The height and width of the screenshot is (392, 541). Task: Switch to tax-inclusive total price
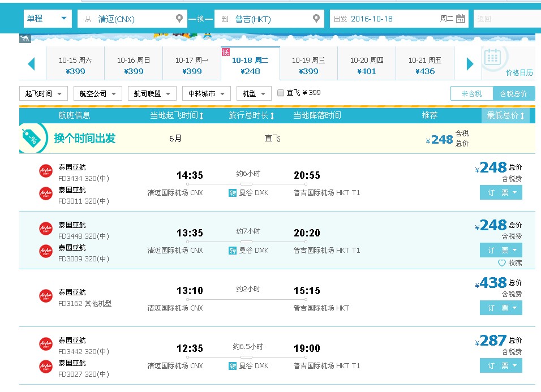click(513, 93)
